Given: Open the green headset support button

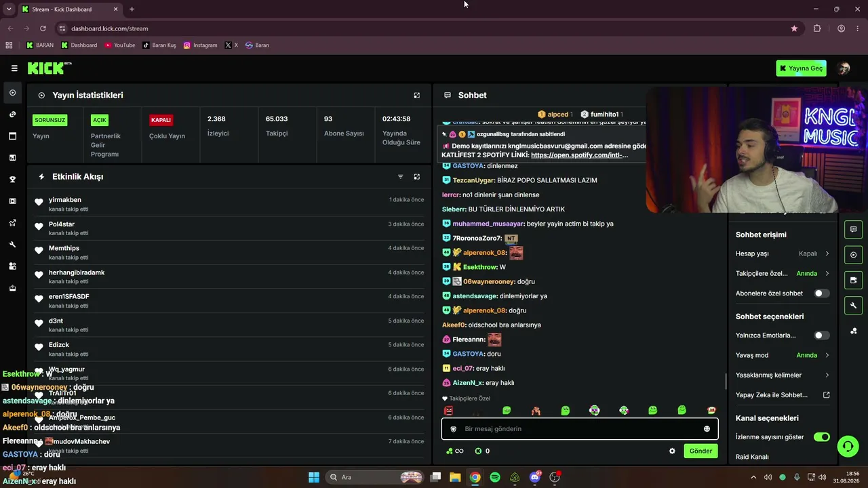Looking at the screenshot, I should 848,446.
